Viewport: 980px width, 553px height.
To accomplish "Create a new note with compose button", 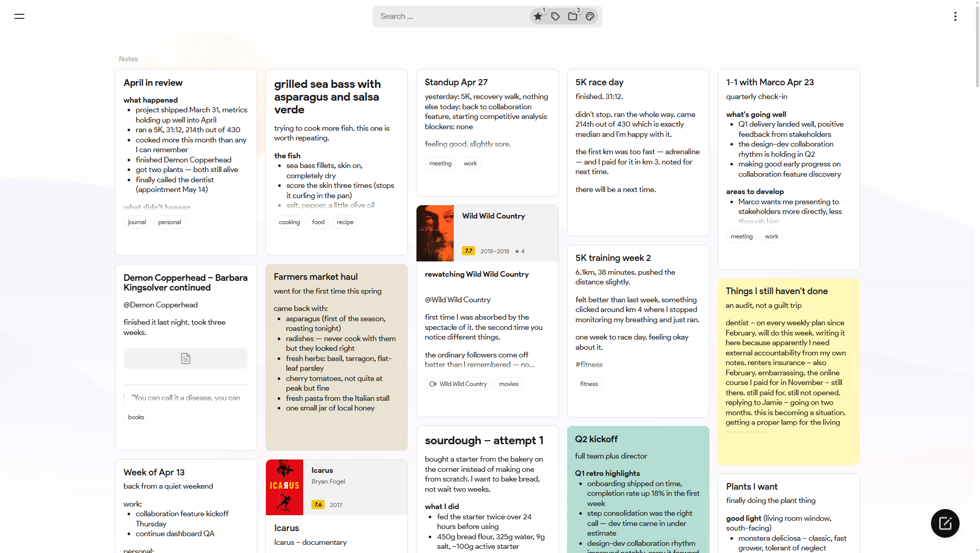I will pyautogui.click(x=945, y=523).
